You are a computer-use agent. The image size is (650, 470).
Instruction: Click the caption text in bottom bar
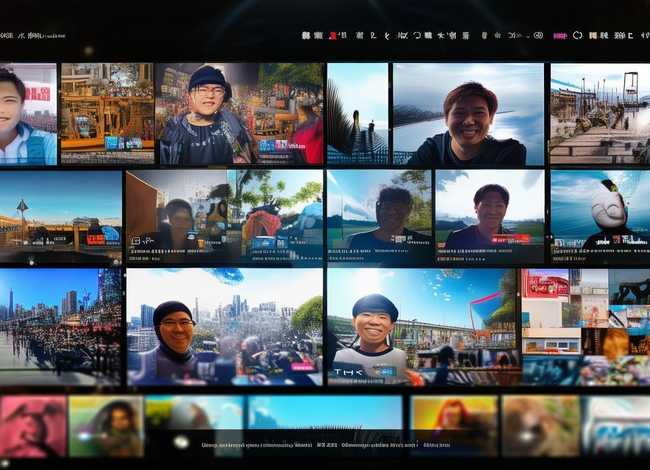[325, 445]
